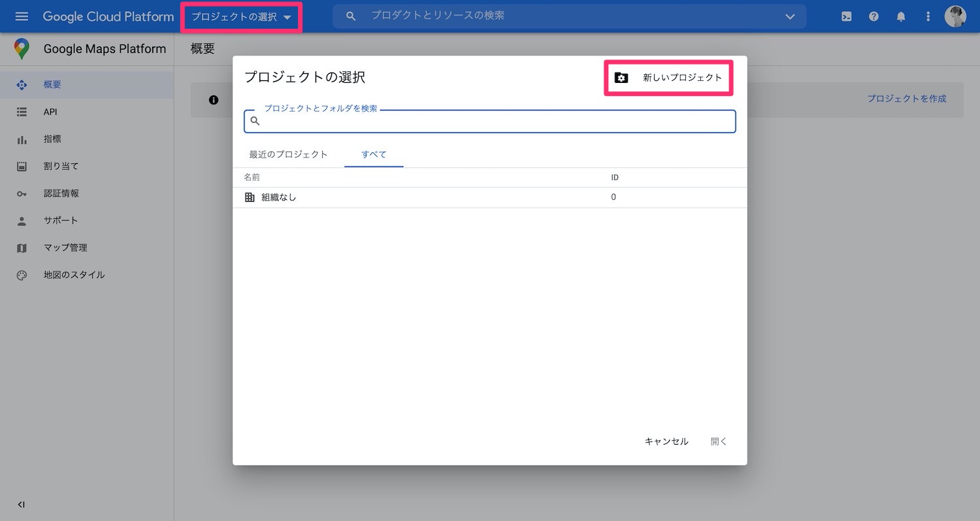The width and height of the screenshot is (980, 521).
Task: Open your account profile avatar
Action: pyautogui.click(x=956, y=16)
